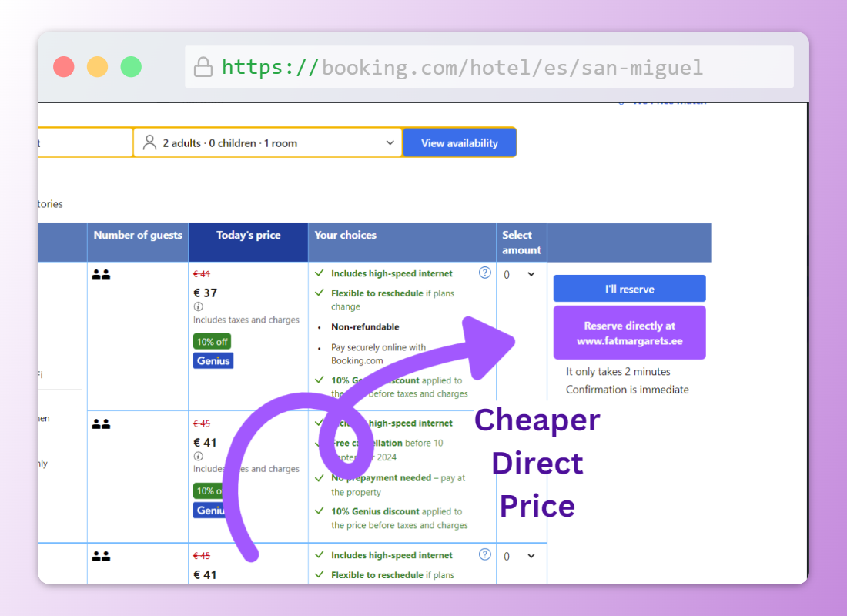
Task: Click Reserve directly at www.fatmargarets.ee
Action: coord(629,333)
